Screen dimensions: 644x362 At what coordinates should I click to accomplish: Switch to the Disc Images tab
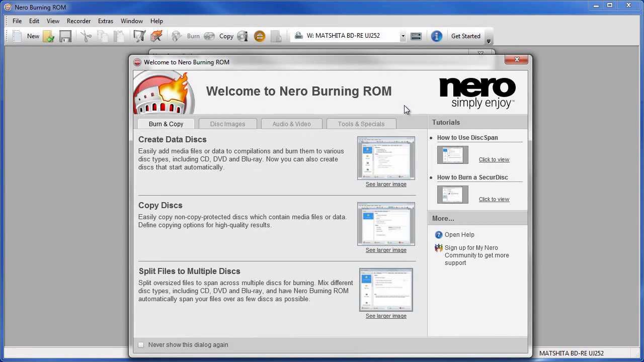tap(227, 124)
